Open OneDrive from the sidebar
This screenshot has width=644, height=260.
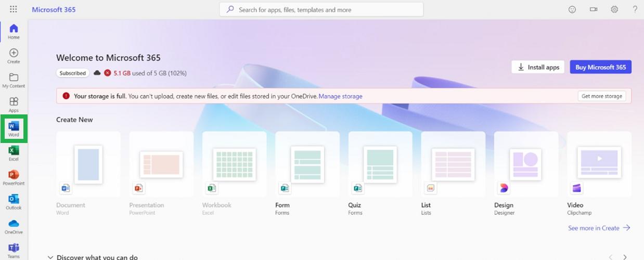coord(14,226)
